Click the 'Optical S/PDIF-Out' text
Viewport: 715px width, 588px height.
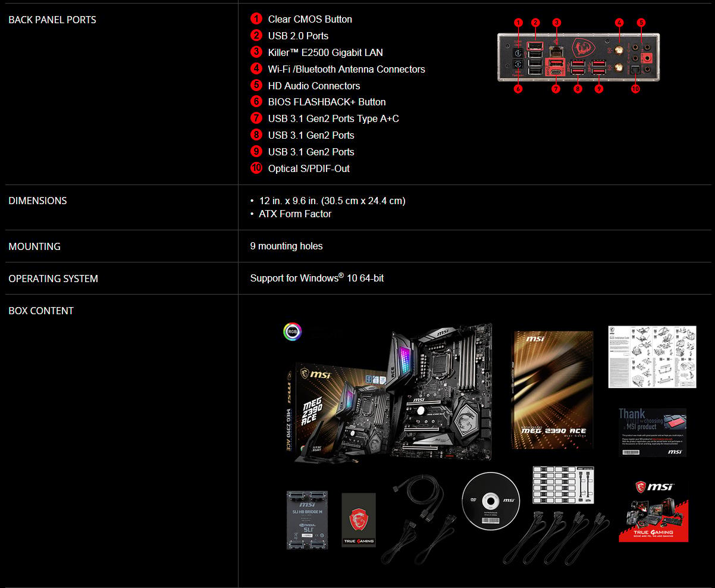(x=309, y=168)
